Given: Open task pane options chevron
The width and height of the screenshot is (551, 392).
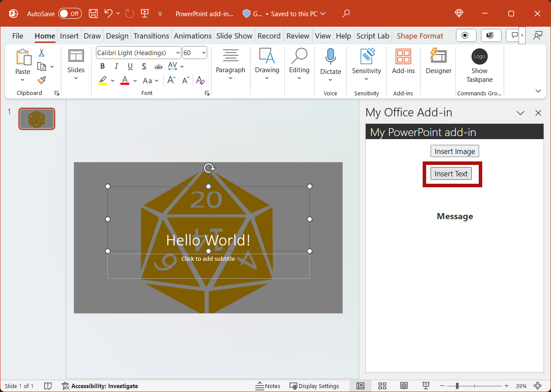Looking at the screenshot, I should pyautogui.click(x=520, y=113).
